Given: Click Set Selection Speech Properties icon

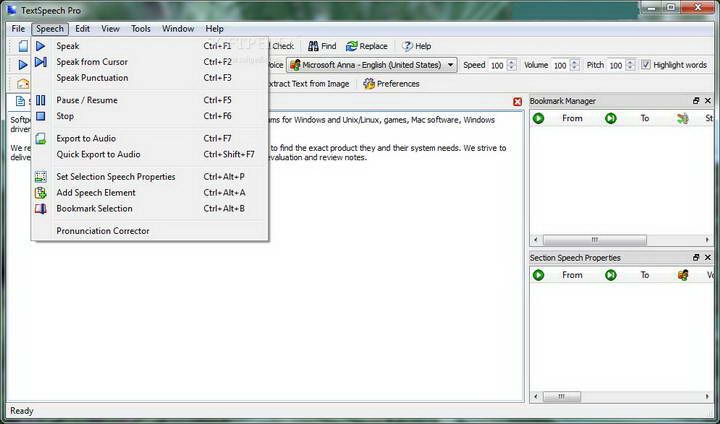Looking at the screenshot, I should tap(40, 177).
